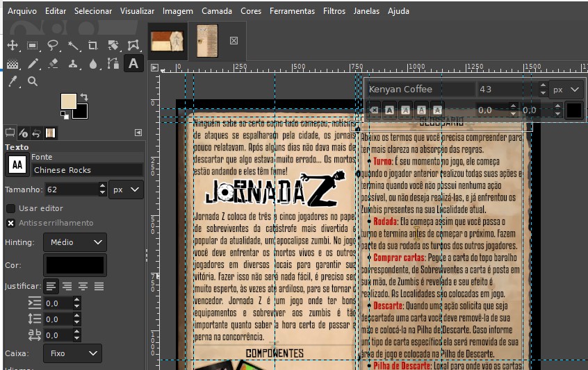Click the background color swatch
The width and height of the screenshot is (588, 370).
click(82, 112)
